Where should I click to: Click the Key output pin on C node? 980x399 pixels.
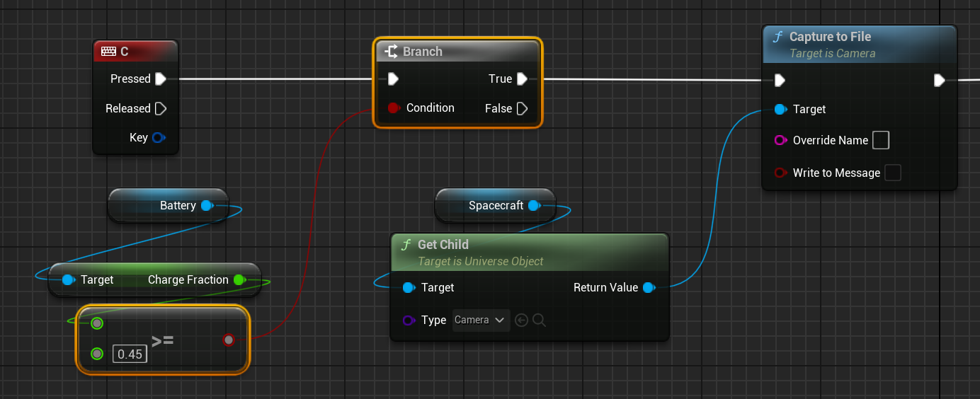[158, 137]
